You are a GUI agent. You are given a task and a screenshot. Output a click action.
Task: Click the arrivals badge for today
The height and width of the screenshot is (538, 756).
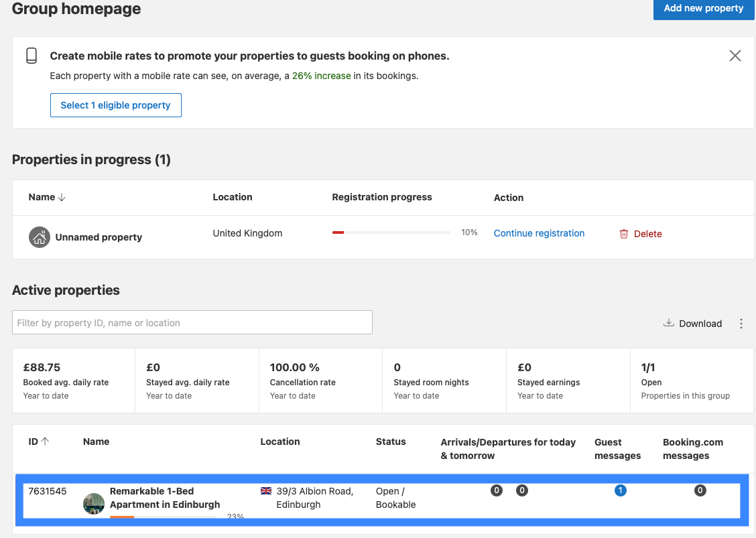pyautogui.click(x=496, y=490)
